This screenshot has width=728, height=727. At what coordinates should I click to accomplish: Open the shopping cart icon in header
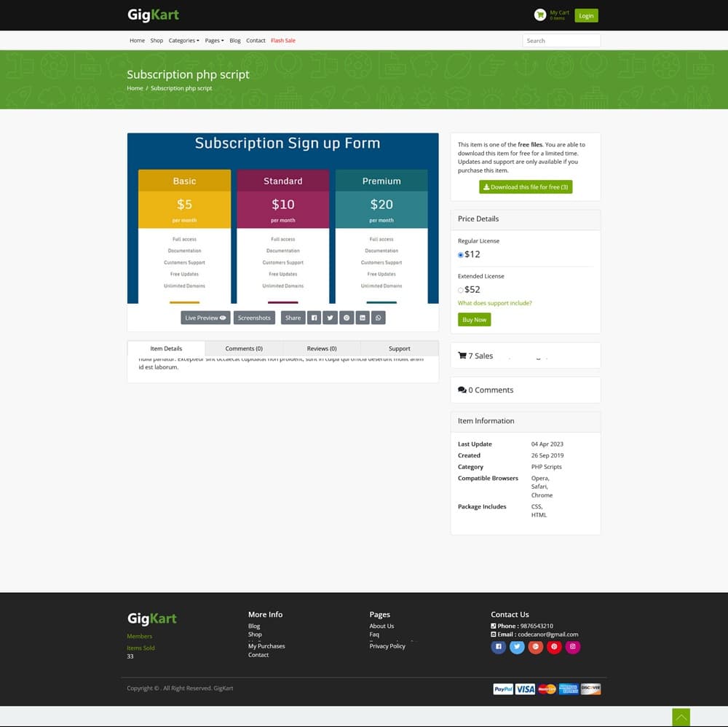pos(539,15)
